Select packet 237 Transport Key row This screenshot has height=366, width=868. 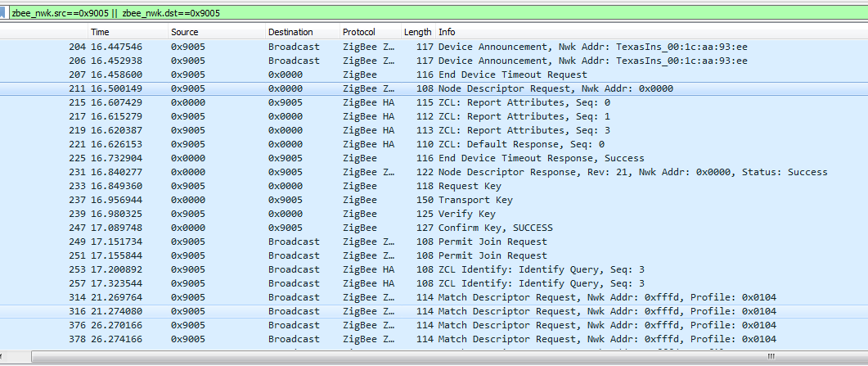(x=434, y=200)
